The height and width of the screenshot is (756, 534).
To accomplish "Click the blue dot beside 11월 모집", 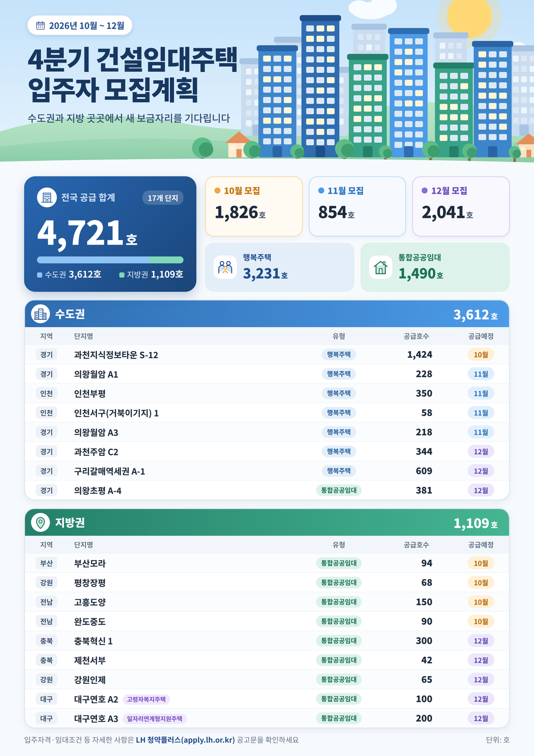I will [x=321, y=191].
